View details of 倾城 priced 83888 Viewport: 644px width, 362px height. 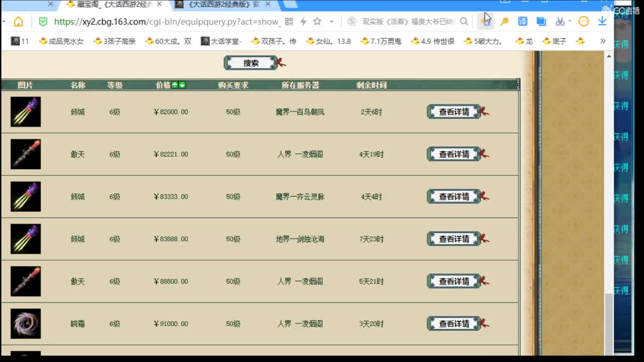click(x=454, y=239)
